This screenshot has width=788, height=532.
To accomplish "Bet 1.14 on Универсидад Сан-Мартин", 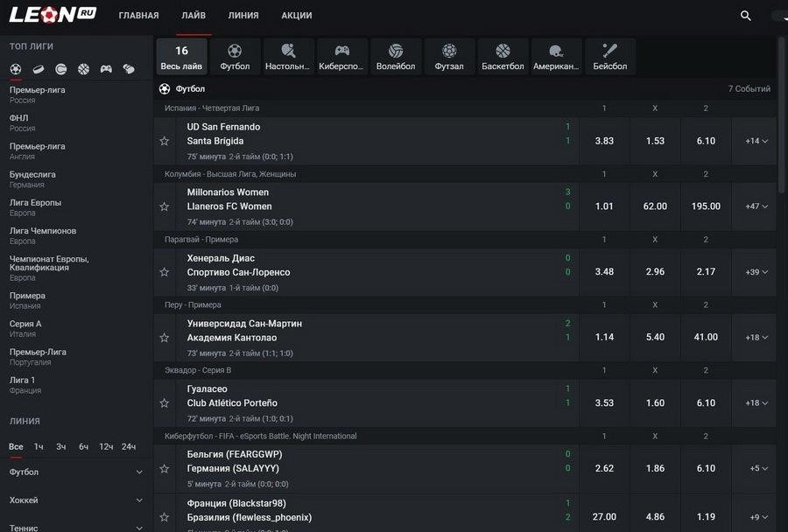I will pyautogui.click(x=604, y=338).
